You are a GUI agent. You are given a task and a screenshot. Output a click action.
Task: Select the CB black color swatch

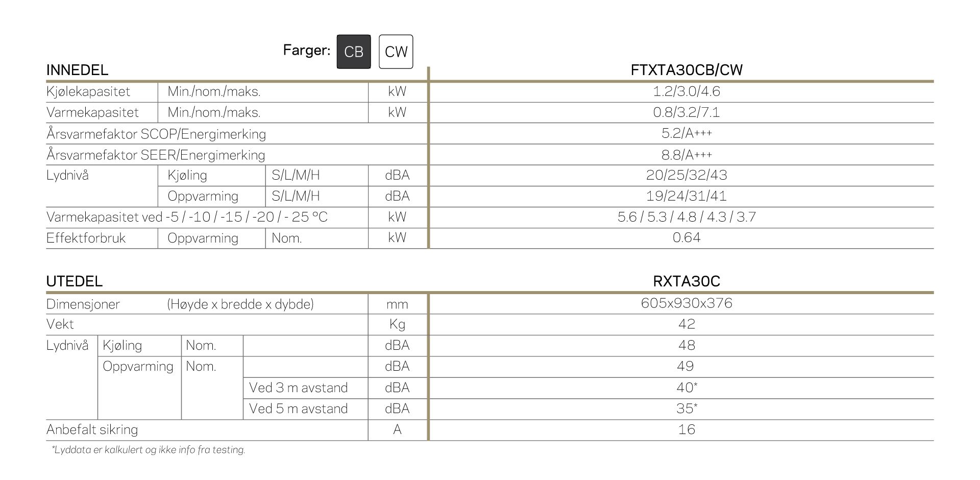[x=354, y=52]
